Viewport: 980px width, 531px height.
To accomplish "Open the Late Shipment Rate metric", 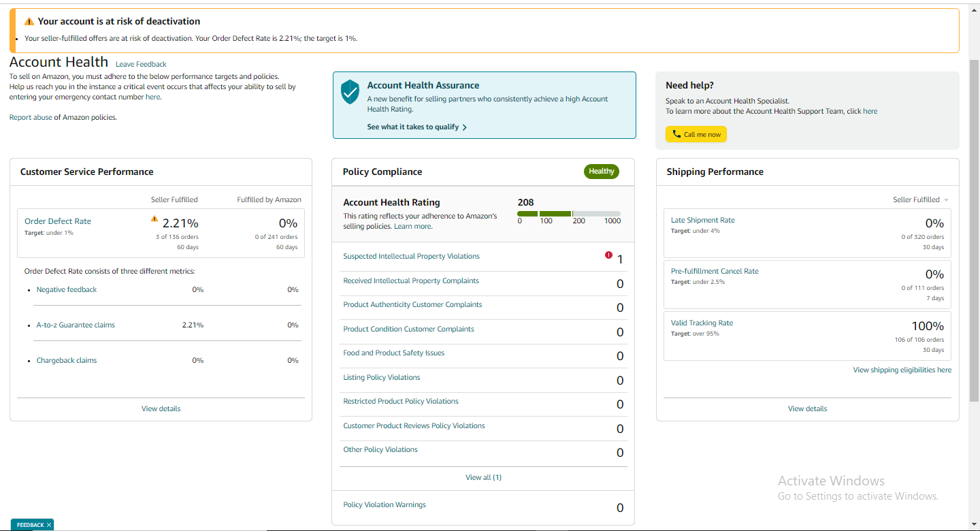I will click(x=703, y=220).
